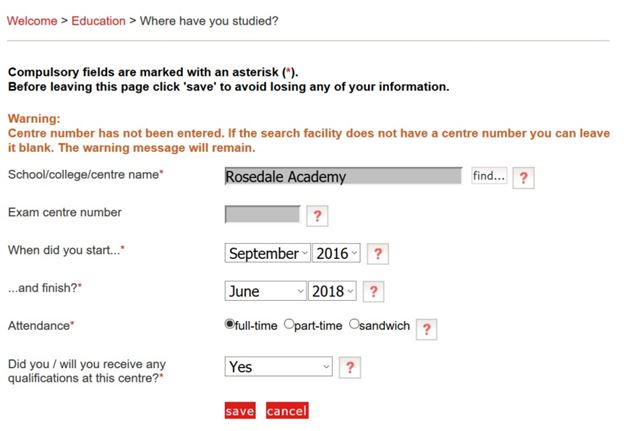Open help icon beside finish date
The height and width of the screenshot is (431, 640).
[x=373, y=291]
